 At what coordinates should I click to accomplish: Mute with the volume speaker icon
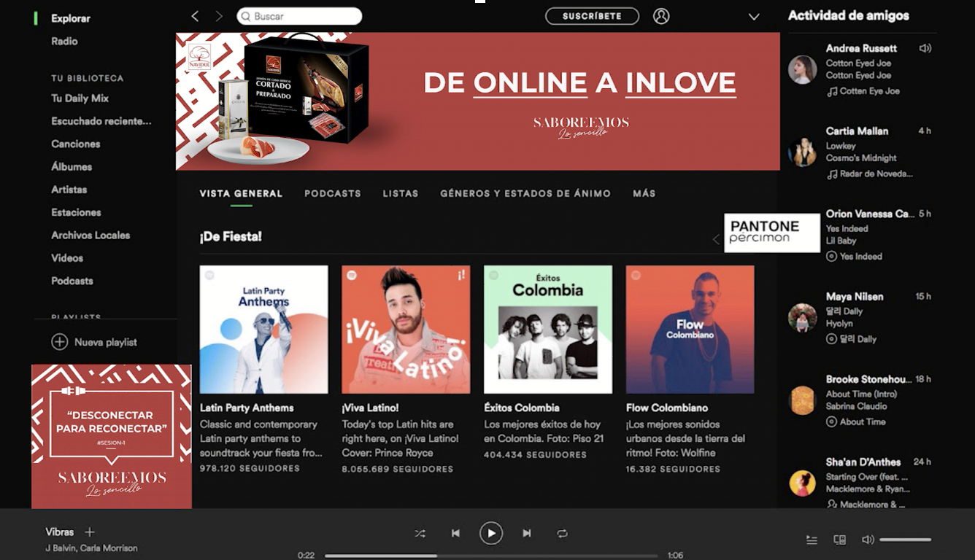(868, 540)
